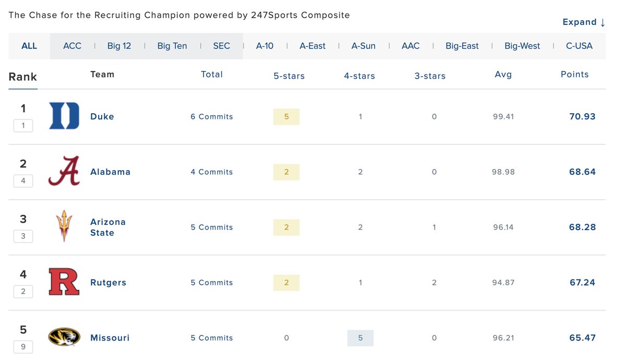
Task: Click the Team column header
Action: [x=102, y=74]
